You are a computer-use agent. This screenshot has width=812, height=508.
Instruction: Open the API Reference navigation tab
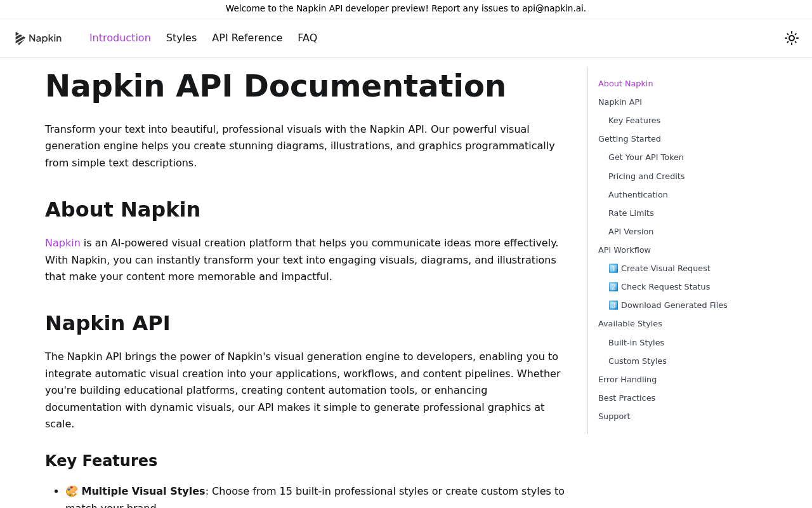[247, 38]
